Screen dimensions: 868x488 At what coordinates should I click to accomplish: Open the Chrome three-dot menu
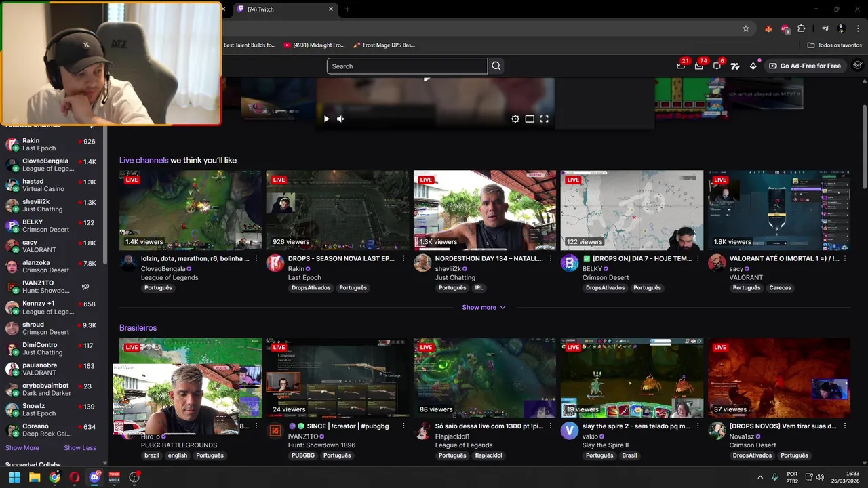(x=858, y=28)
